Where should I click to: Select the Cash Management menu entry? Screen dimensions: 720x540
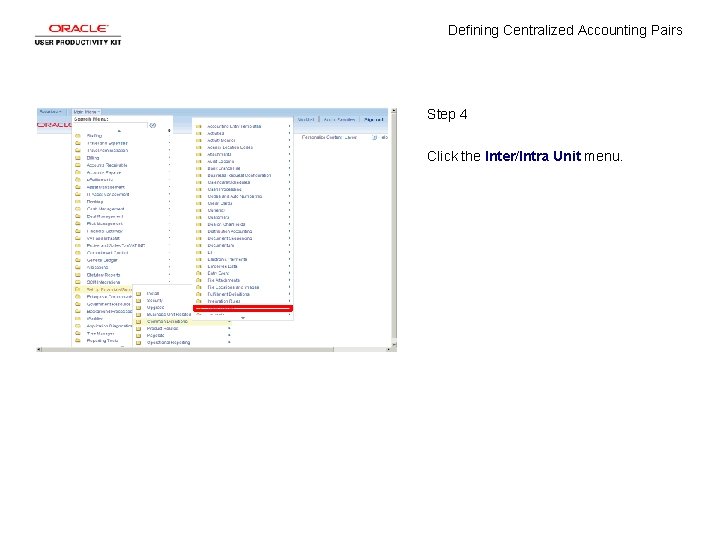pos(106,209)
